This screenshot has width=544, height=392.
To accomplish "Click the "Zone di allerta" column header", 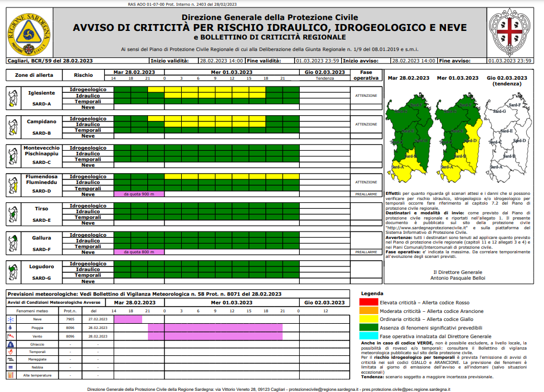I will [x=34, y=75].
